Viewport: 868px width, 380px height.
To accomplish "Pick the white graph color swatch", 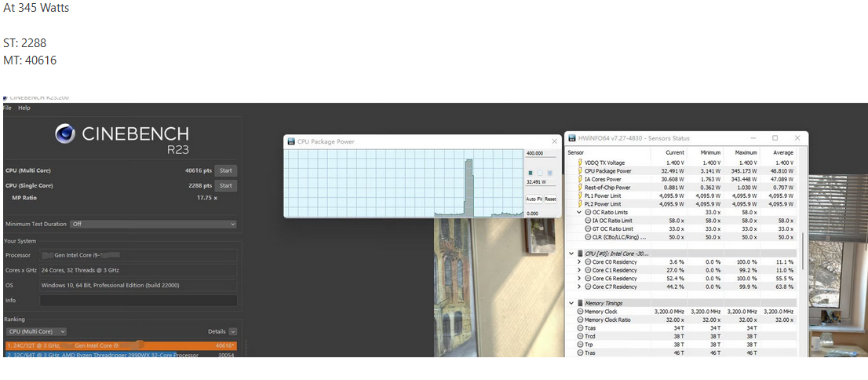I will point(540,173).
